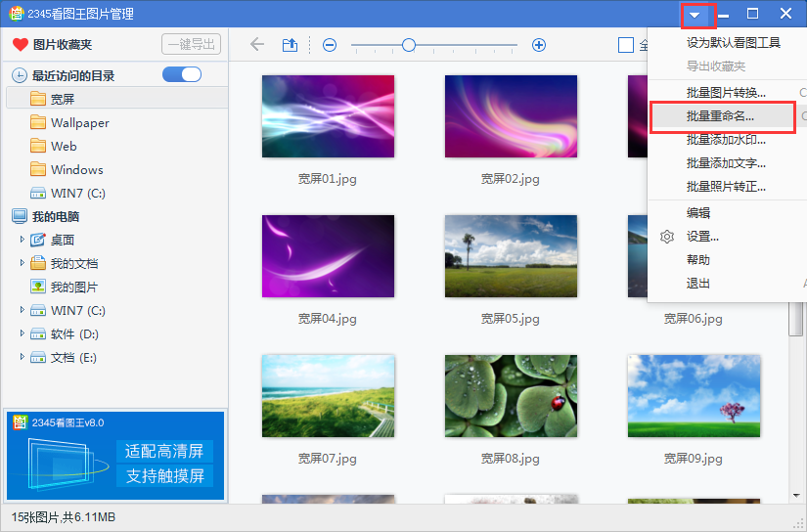This screenshot has height=532, width=807.
Task: Open the main menu dropdown arrow
Action: coord(695,15)
